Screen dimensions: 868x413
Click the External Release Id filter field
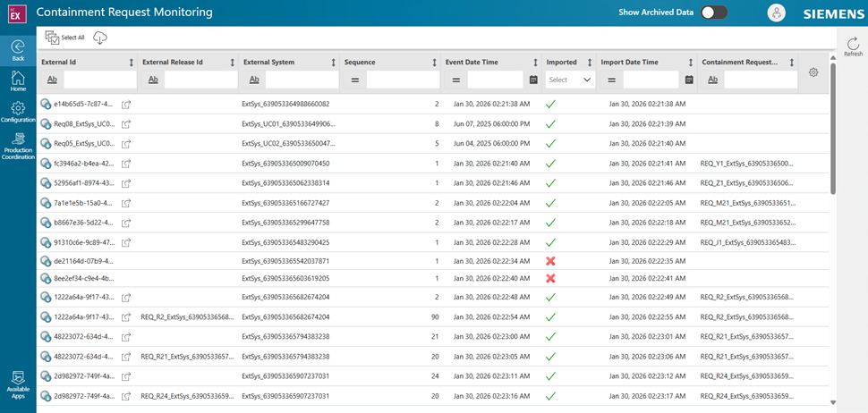(199, 80)
